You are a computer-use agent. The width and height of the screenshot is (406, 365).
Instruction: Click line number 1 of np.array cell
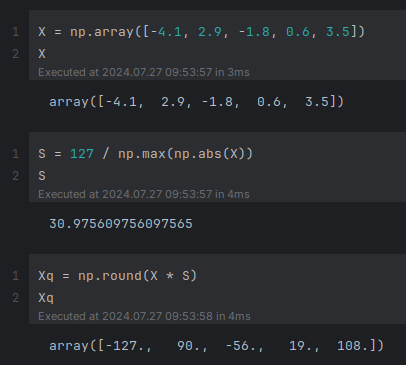click(x=16, y=32)
